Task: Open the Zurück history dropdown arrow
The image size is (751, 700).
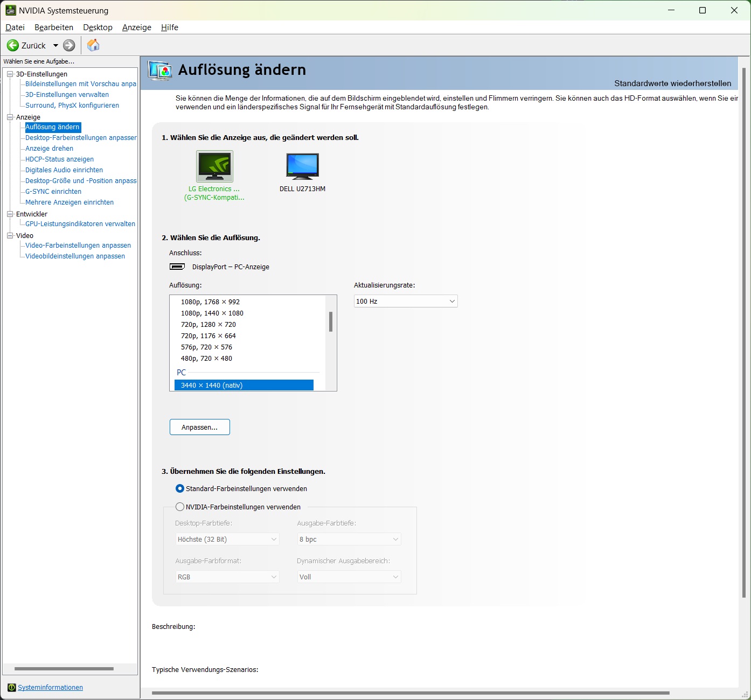Action: coord(55,46)
